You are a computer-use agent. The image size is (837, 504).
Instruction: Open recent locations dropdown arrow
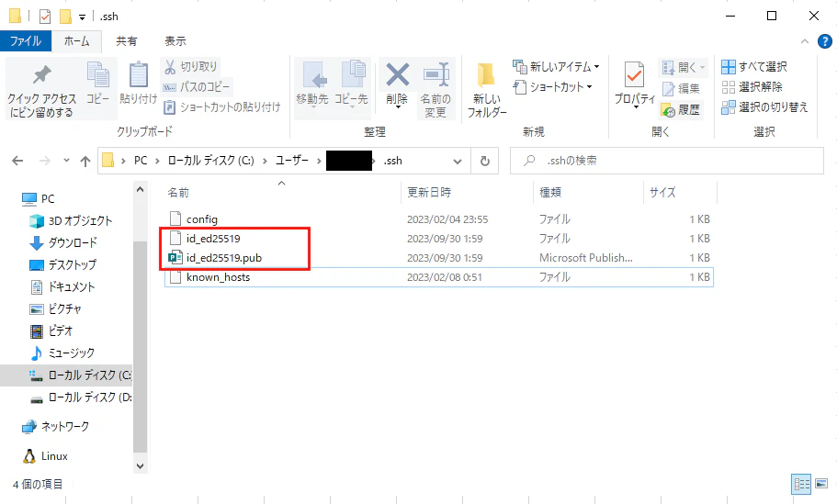coord(66,160)
